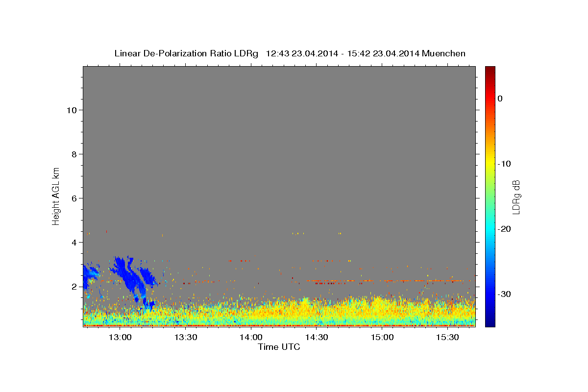Image resolution: width=588 pixels, height=392 pixels.
Task: Click the 15:00 time tick label
Action: tap(382, 337)
